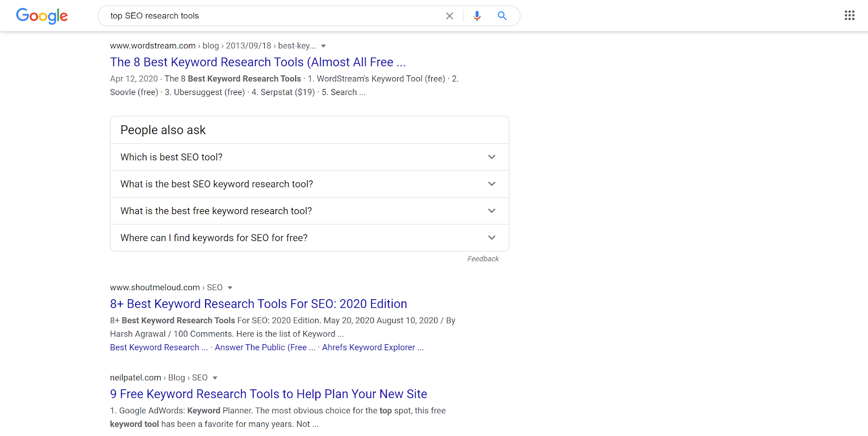Open the Google apps grid

click(850, 16)
